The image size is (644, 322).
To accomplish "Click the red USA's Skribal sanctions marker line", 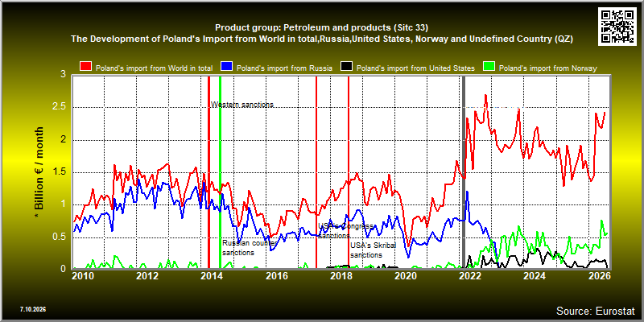I will (x=349, y=172).
